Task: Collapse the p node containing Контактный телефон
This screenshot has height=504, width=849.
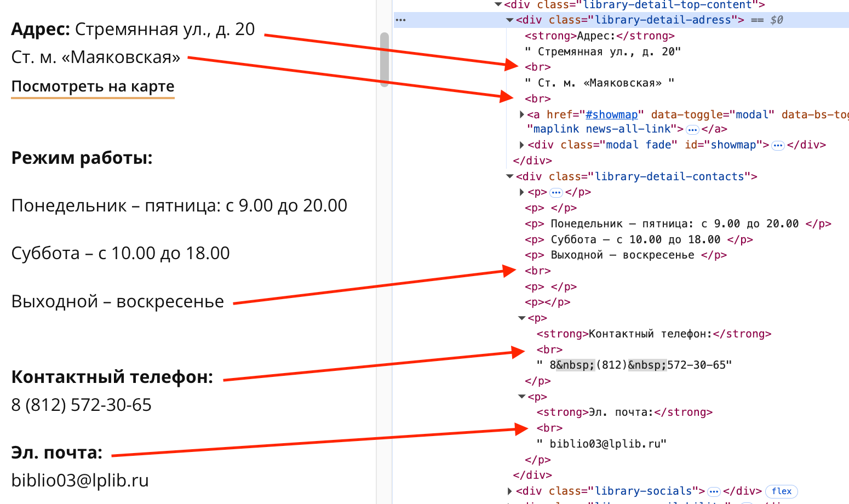Action: (521, 318)
